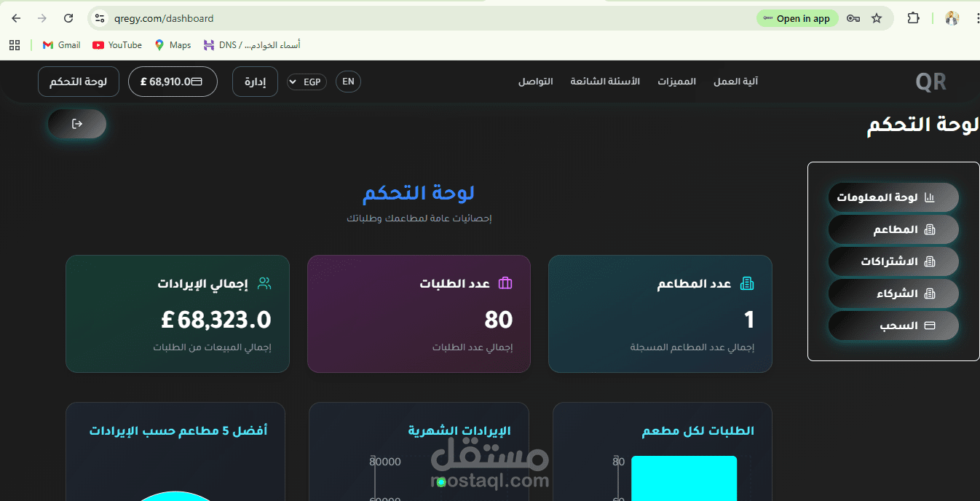Select الاشتراكات in the sidebar

point(893,261)
